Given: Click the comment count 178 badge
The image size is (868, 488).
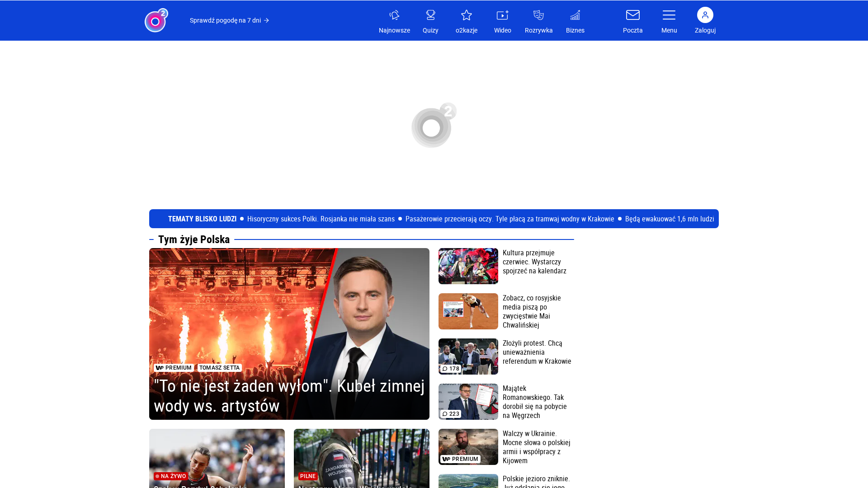Looking at the screenshot, I should pos(451,369).
